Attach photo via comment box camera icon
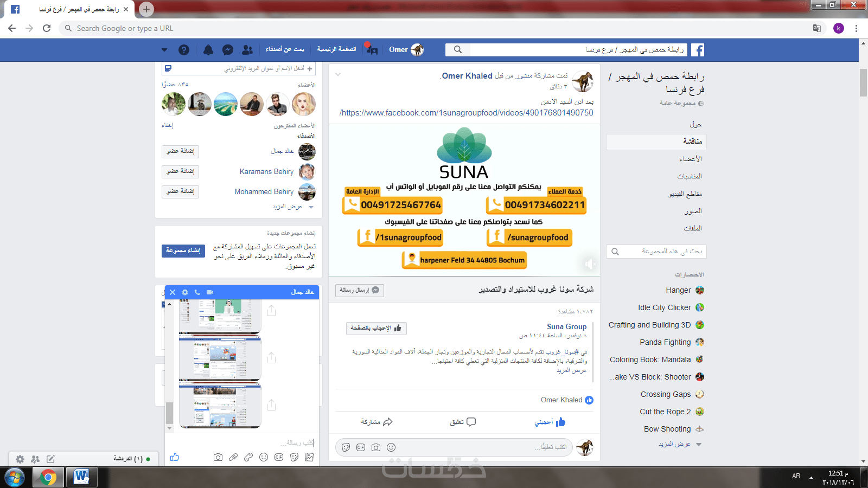 point(376,447)
